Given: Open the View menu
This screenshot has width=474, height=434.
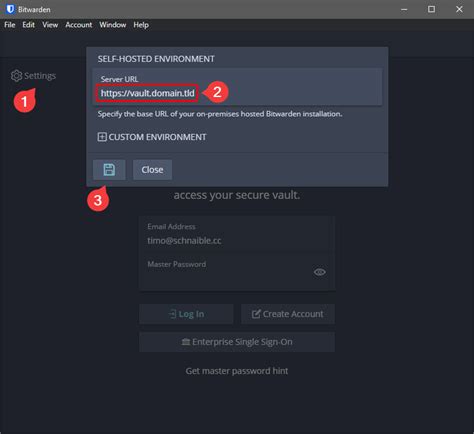Looking at the screenshot, I should pyautogui.click(x=50, y=25).
